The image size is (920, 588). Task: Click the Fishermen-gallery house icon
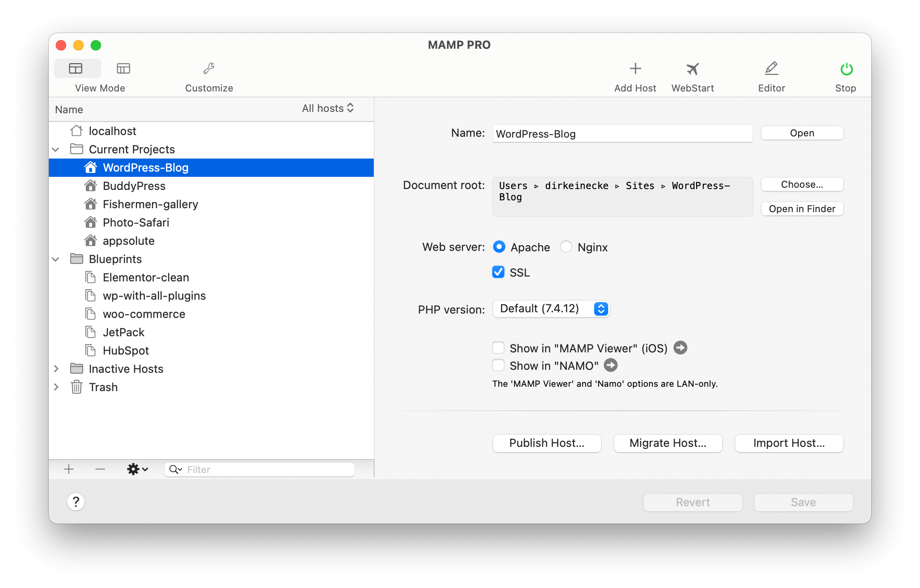click(x=91, y=204)
